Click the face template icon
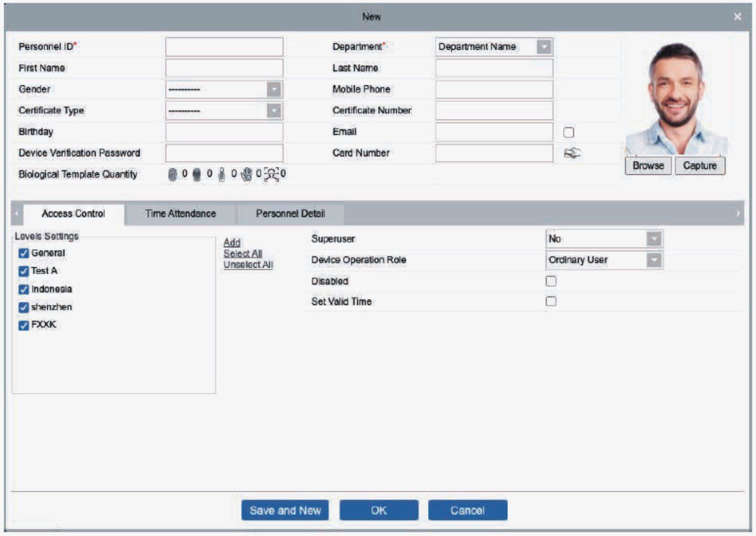This screenshot has height=536, width=756. [197, 174]
